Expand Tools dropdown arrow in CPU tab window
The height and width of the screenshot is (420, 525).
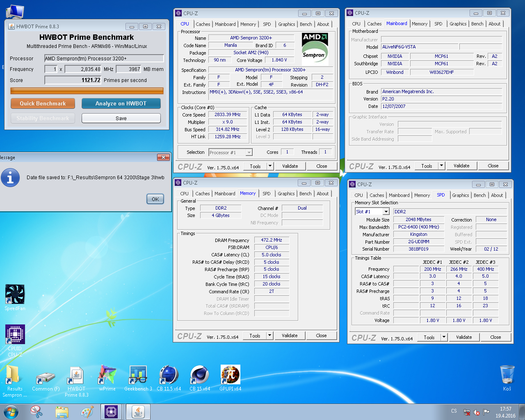[270, 166]
